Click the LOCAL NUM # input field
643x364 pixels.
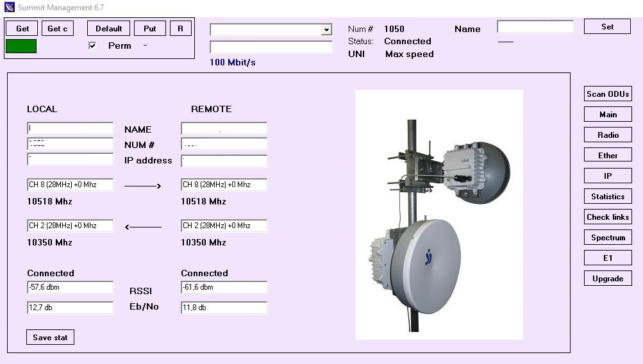(x=70, y=144)
